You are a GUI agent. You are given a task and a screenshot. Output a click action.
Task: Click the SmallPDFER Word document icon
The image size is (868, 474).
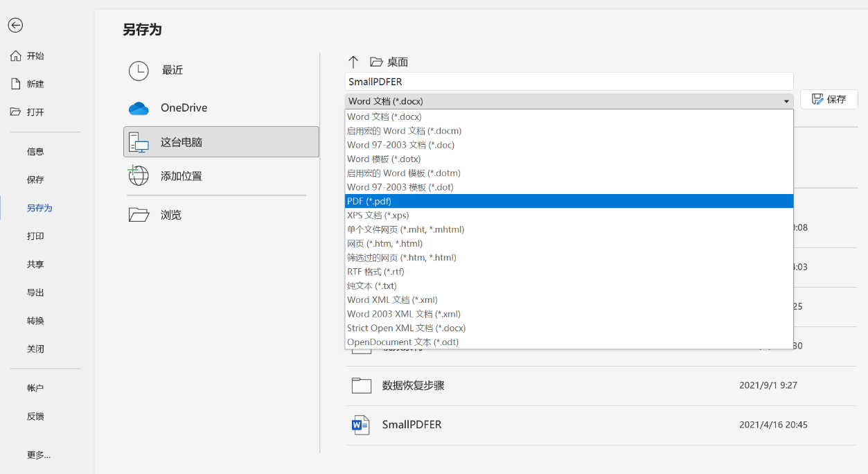coord(361,425)
